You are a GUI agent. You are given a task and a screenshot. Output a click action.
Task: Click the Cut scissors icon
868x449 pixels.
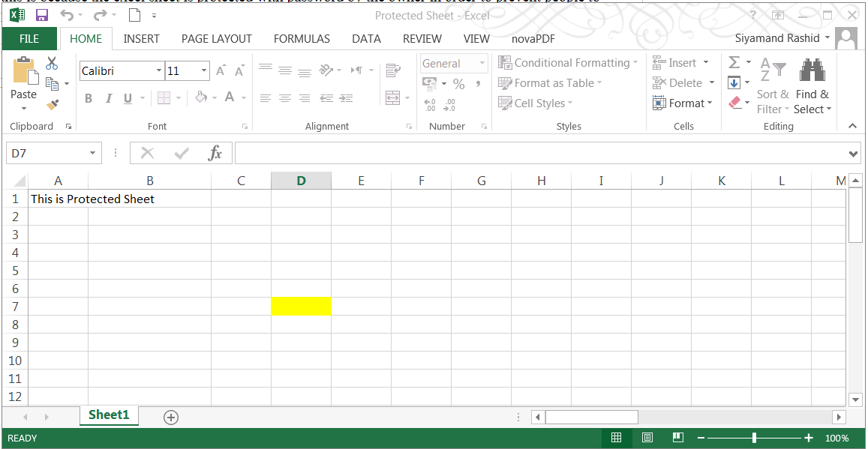pos(52,63)
